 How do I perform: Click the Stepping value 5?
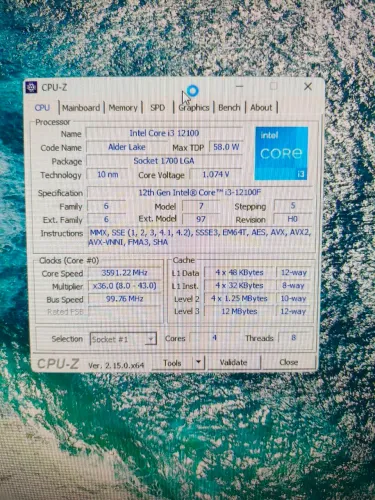(x=293, y=206)
